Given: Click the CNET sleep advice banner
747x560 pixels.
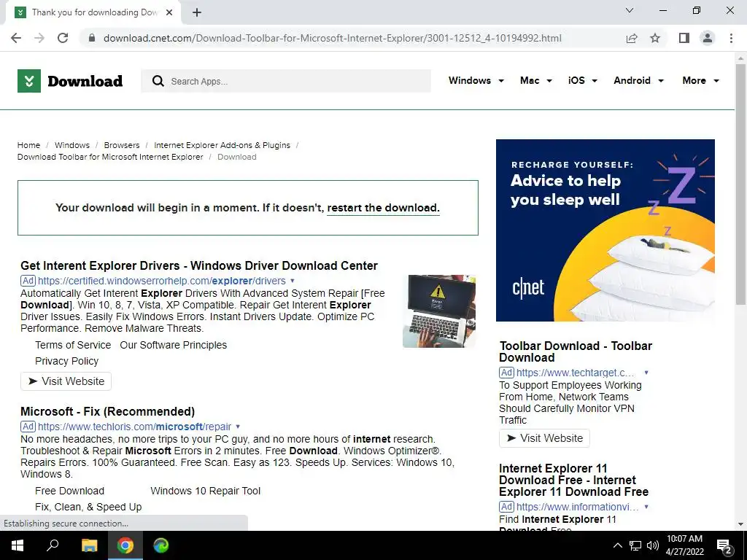Looking at the screenshot, I should point(605,230).
